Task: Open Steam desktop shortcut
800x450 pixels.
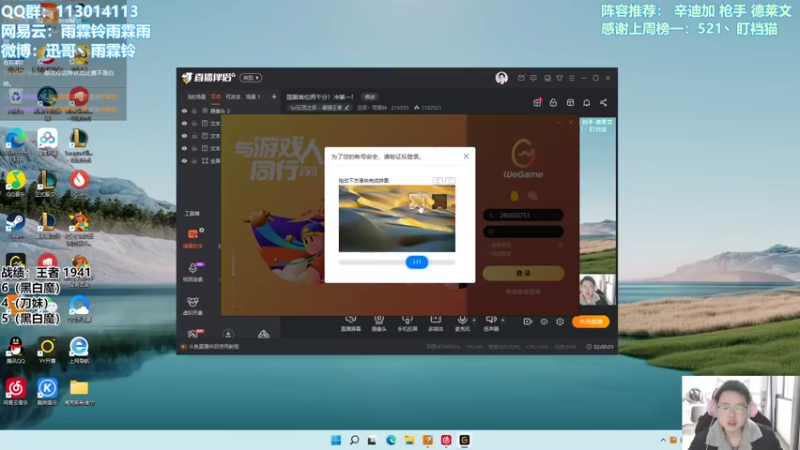Action: (16, 227)
